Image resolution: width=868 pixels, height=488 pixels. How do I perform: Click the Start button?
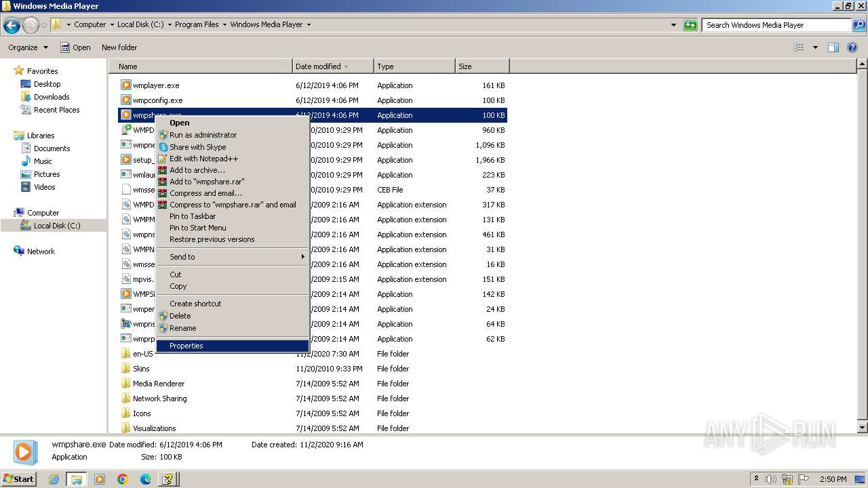[x=19, y=479]
